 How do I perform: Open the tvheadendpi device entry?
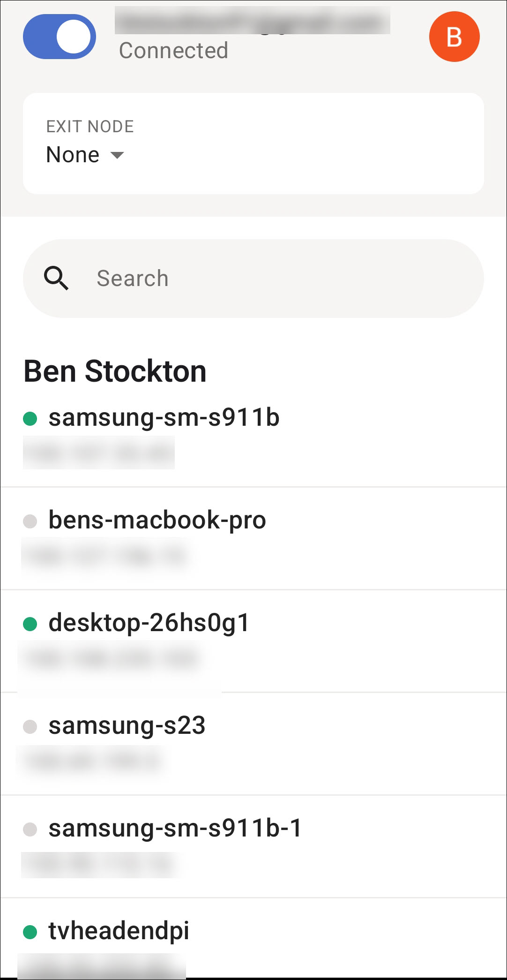click(x=119, y=931)
